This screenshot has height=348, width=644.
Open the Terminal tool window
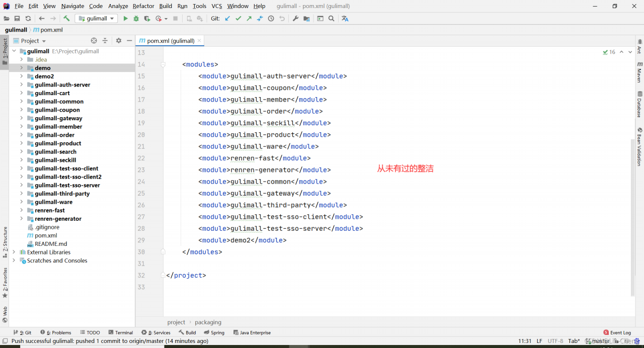click(x=121, y=332)
